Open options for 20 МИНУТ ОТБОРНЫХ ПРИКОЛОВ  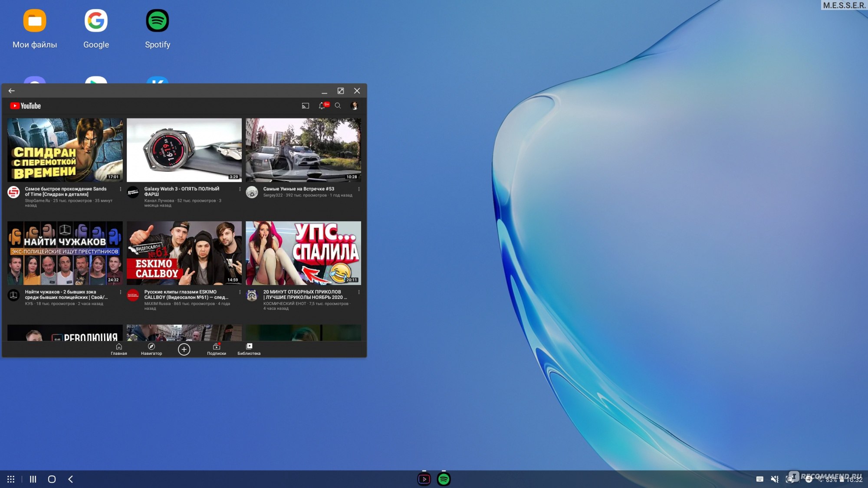click(x=358, y=292)
